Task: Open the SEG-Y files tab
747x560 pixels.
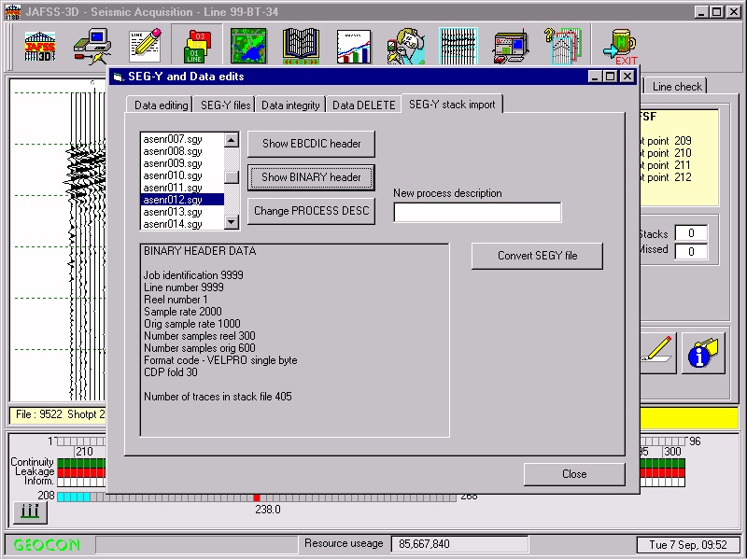Action: tap(225, 105)
